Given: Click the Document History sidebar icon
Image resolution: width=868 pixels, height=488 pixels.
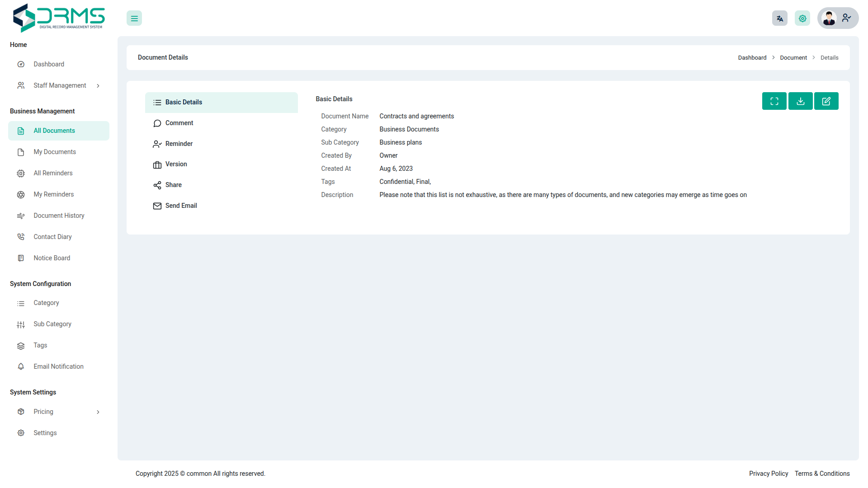Looking at the screenshot, I should (x=21, y=216).
